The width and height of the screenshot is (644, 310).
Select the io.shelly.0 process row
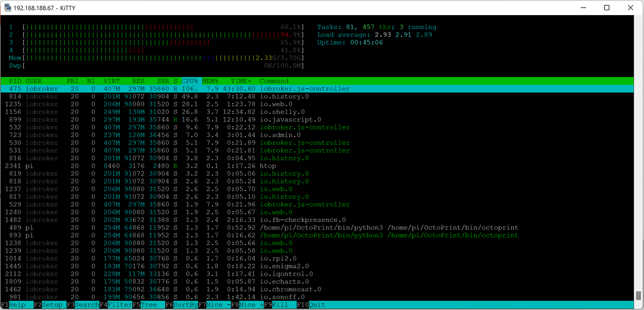(x=317, y=112)
